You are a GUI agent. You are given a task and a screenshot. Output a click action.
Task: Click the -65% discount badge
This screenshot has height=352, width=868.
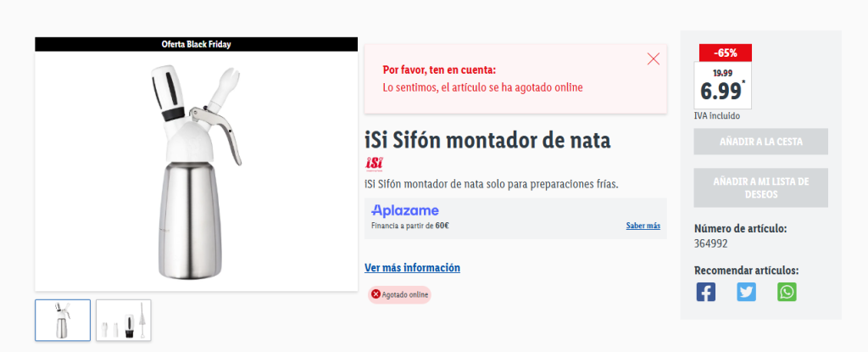[x=724, y=53]
